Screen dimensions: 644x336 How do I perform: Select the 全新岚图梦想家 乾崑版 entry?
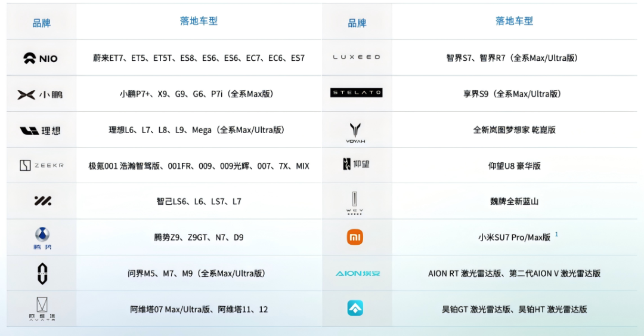pyautogui.click(x=514, y=130)
